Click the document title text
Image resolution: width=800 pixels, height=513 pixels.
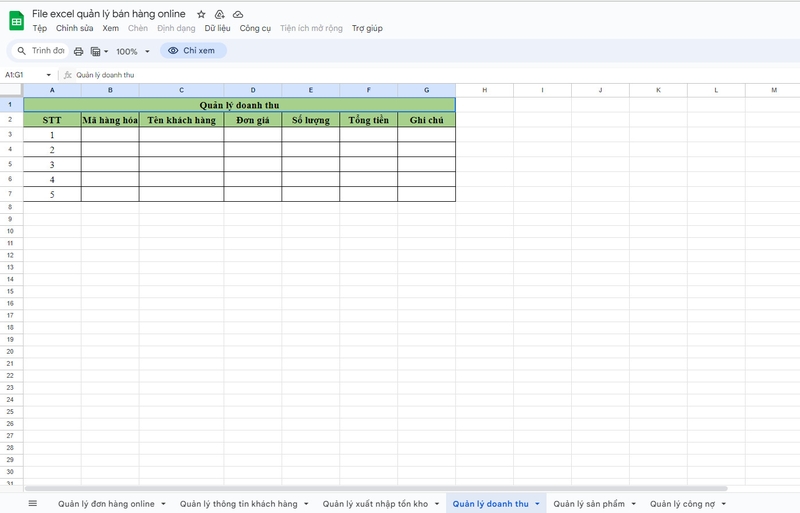point(109,14)
